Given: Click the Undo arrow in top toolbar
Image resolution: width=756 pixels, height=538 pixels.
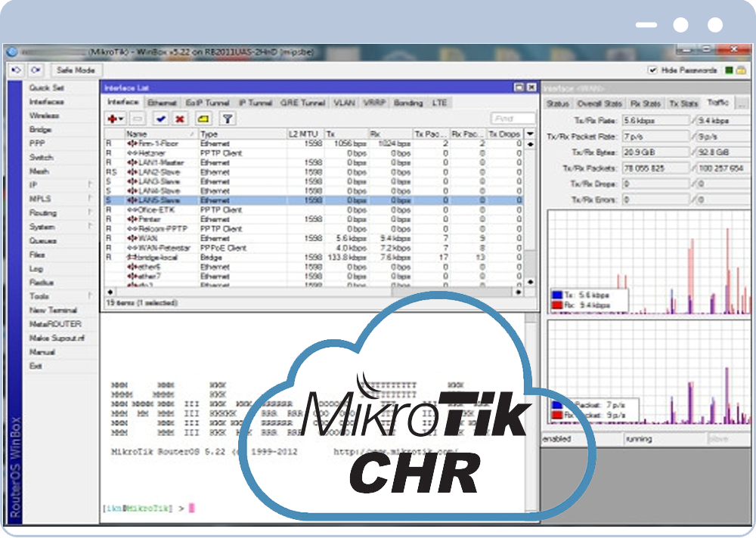Looking at the screenshot, I should pos(17,70).
